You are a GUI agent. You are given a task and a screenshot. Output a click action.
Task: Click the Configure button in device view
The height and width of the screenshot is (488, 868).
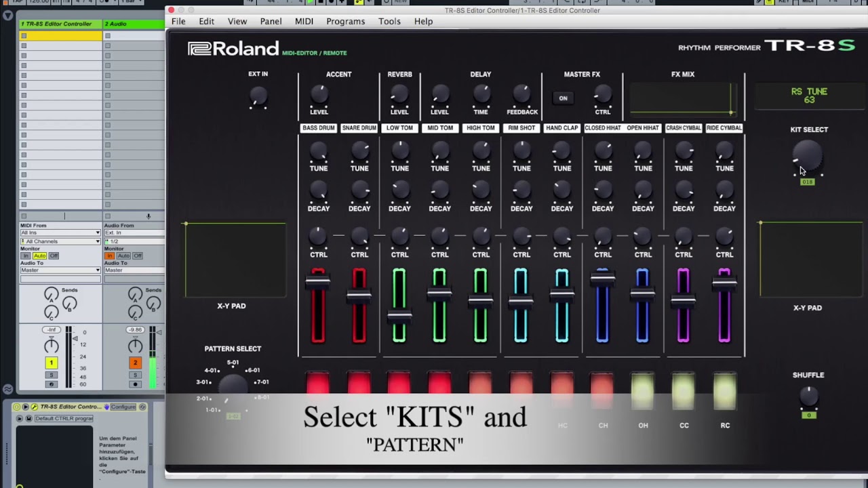pyautogui.click(x=123, y=407)
